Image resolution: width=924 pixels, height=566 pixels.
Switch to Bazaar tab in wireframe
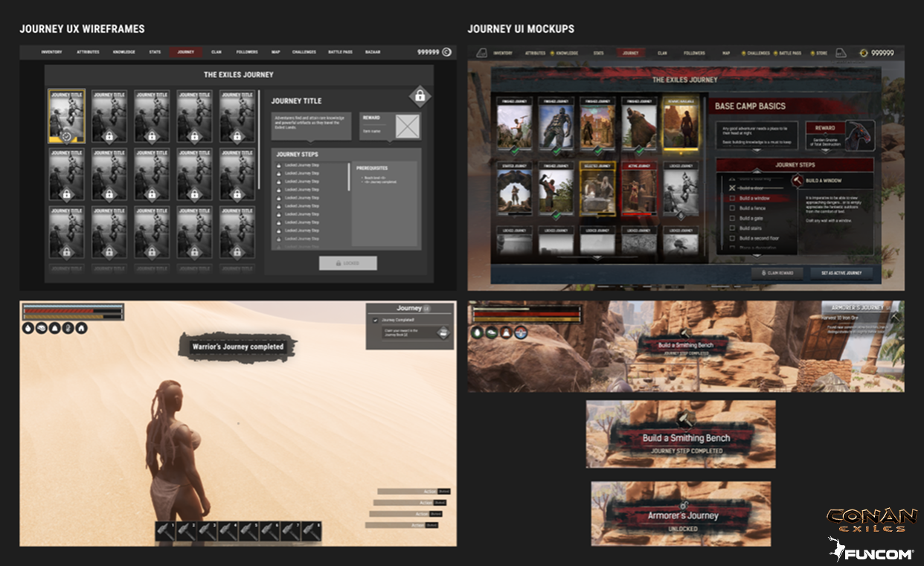point(373,52)
